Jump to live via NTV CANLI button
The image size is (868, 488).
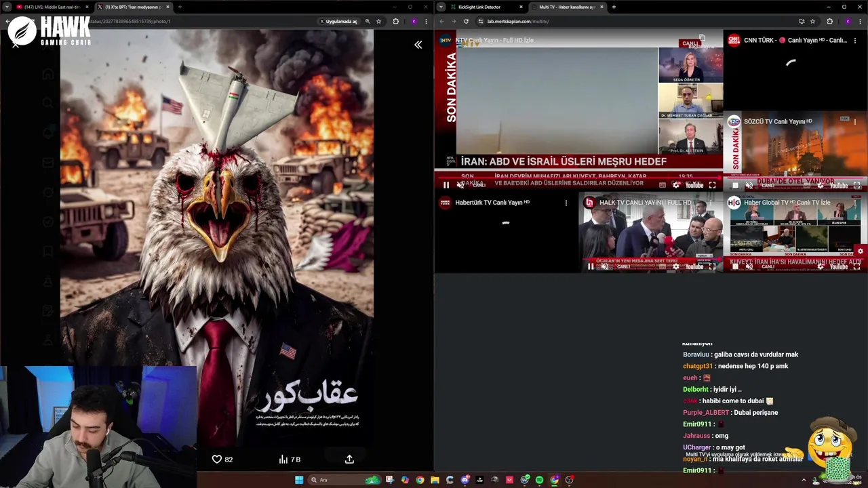[x=479, y=185]
